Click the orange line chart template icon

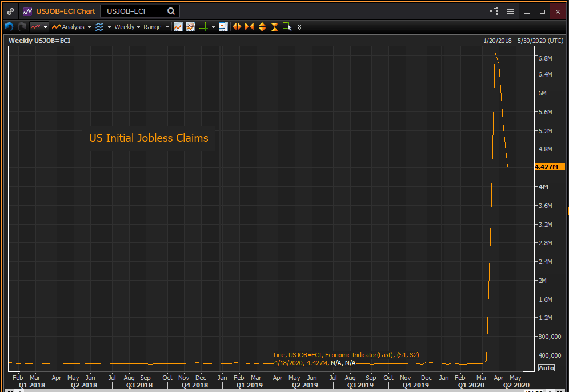(178, 27)
